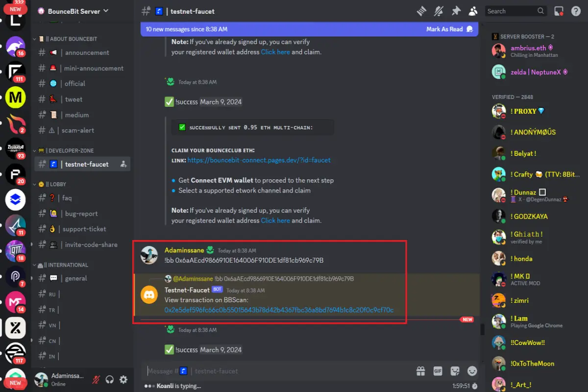Open the mini-announcement channel
Image resolution: width=588 pixels, height=392 pixels.
tap(82, 68)
